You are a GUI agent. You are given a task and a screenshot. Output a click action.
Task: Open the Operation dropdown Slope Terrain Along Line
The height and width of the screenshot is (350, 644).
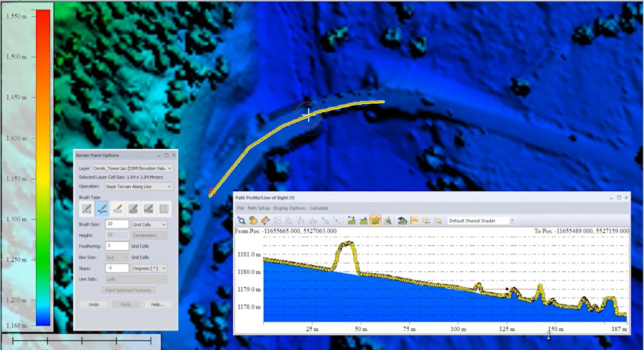[138, 186]
